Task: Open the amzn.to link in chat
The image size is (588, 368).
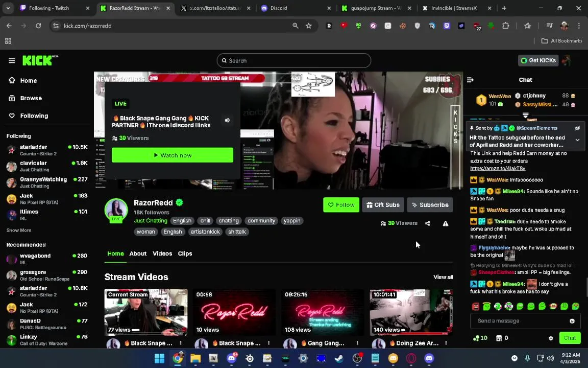Action: (498, 169)
